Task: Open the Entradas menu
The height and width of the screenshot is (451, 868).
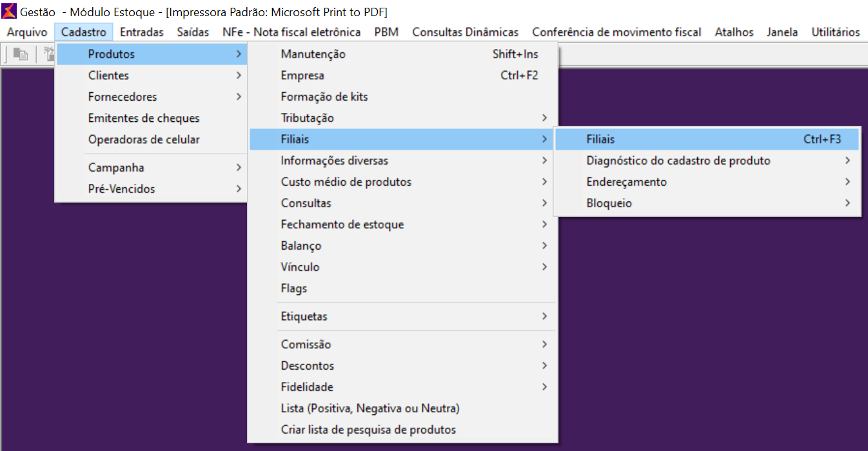Action: pyautogui.click(x=142, y=32)
